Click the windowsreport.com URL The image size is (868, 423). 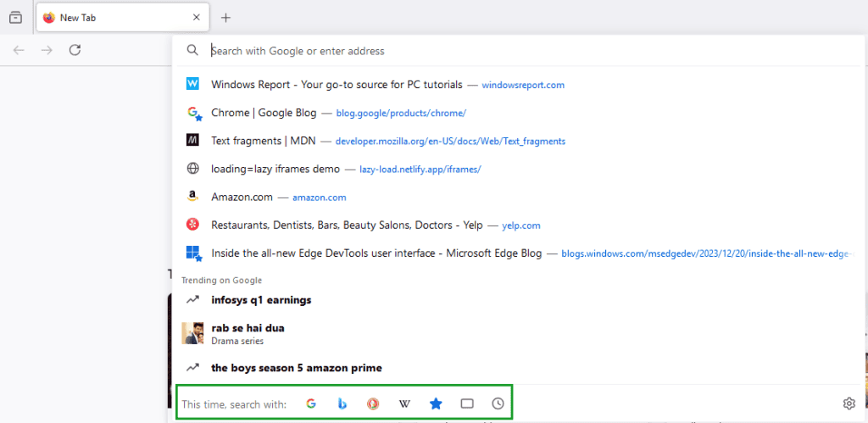click(523, 86)
